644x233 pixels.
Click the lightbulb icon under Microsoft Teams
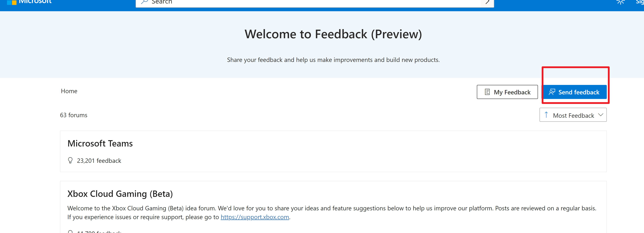tap(70, 160)
